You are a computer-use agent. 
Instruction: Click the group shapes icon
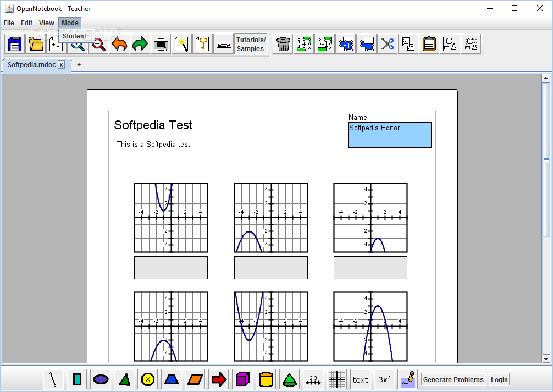pyautogui.click(x=450, y=44)
